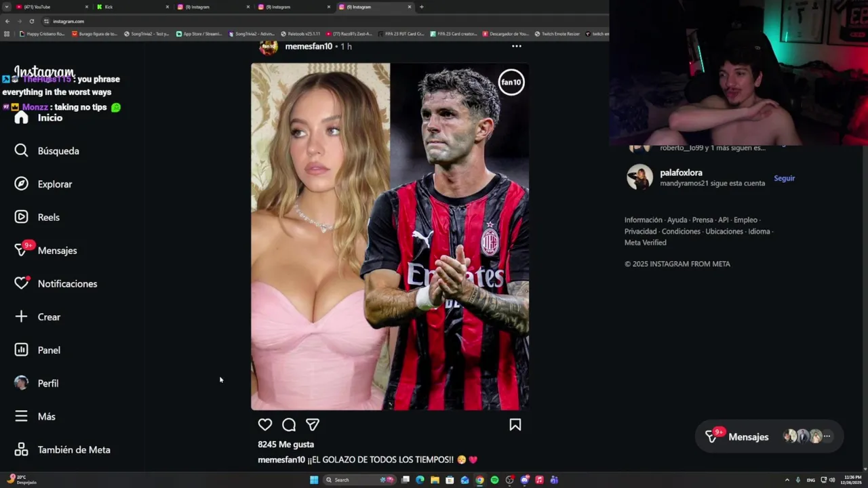868x488 pixels.
Task: Open Mensajes in the left sidebar
Action: [46, 251]
